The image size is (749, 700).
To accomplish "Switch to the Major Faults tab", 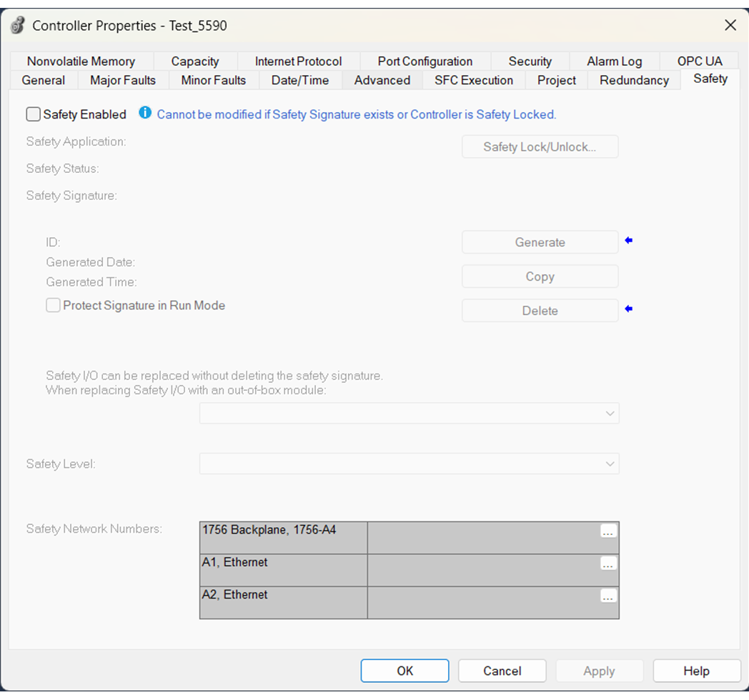I will pyautogui.click(x=121, y=80).
